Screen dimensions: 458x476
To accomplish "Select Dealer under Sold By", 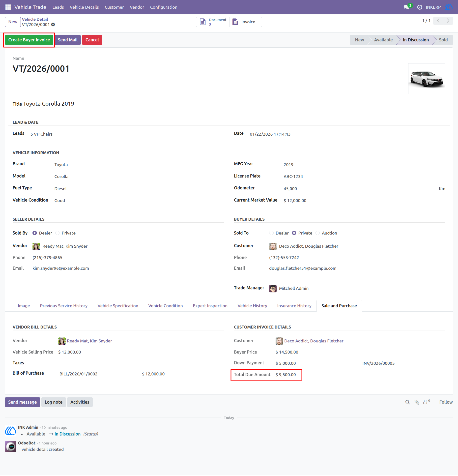I will pyautogui.click(x=35, y=233).
